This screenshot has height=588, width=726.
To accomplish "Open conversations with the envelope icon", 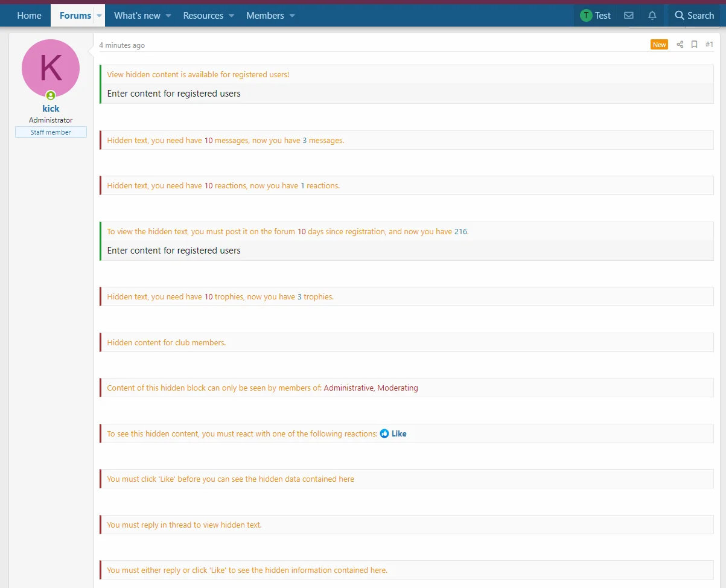I will click(x=629, y=15).
